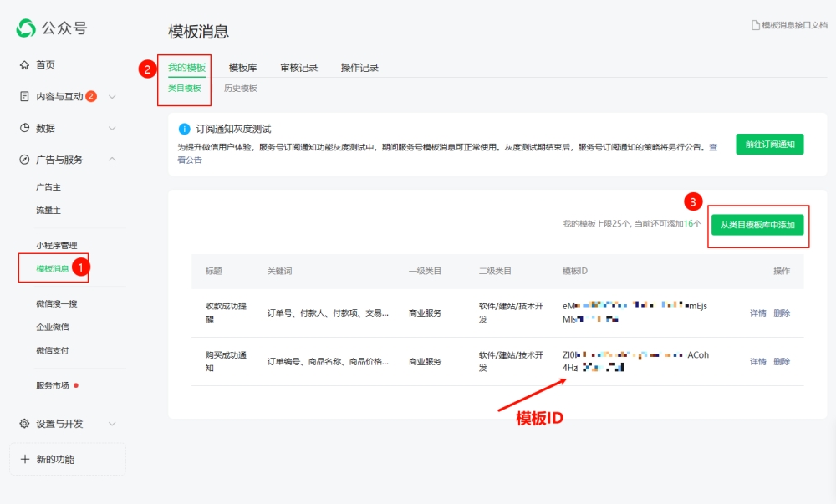The width and height of the screenshot is (836, 504).
Task: Switch to the 审核记录 tab
Action: [299, 68]
